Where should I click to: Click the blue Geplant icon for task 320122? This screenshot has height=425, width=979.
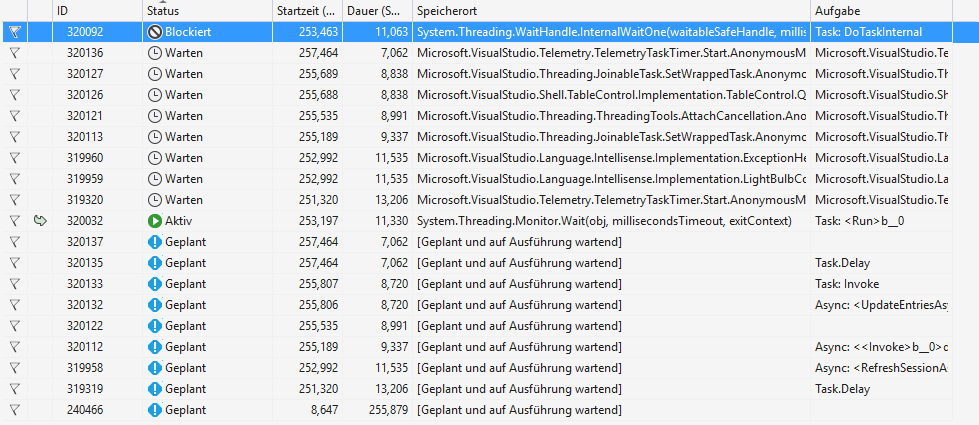[x=154, y=326]
